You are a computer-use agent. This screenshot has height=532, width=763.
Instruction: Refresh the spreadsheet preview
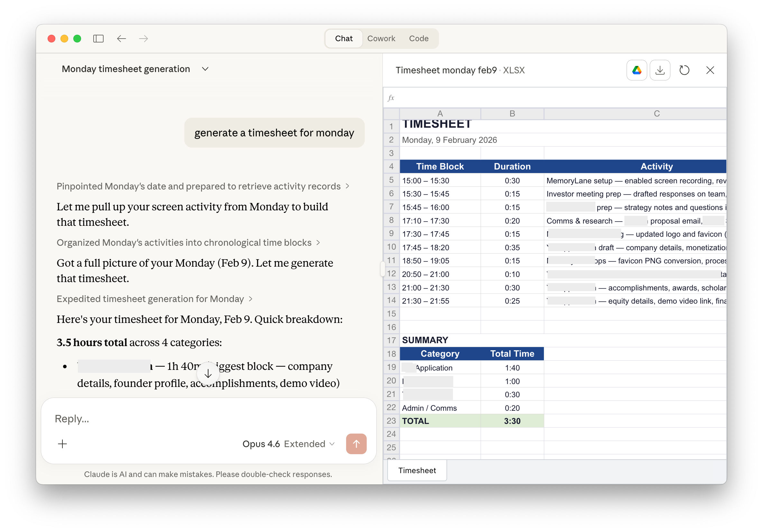point(685,70)
